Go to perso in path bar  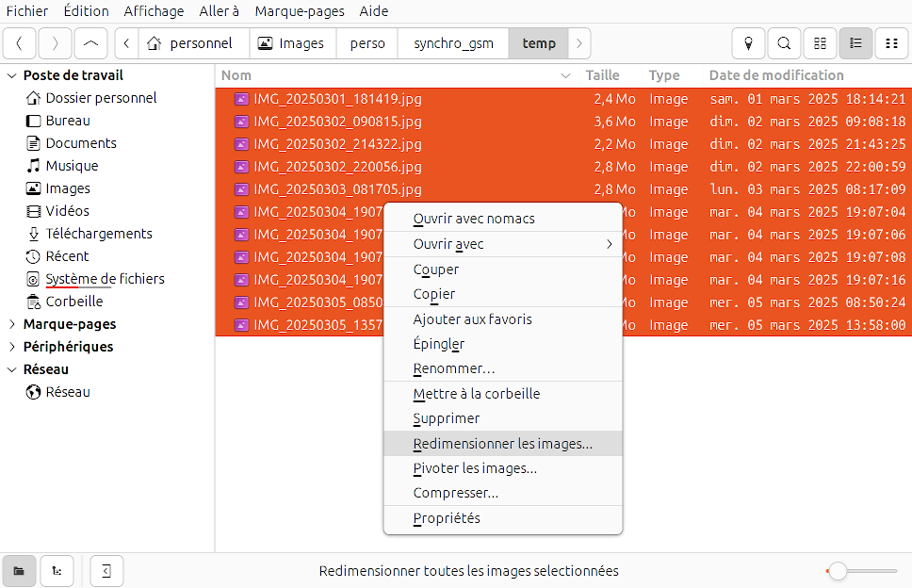(x=367, y=43)
